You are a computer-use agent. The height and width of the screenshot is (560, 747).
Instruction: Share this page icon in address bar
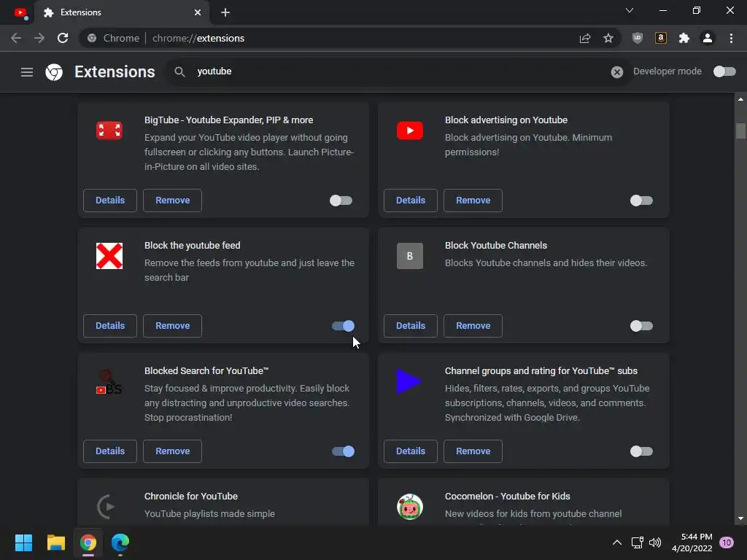[x=584, y=38]
